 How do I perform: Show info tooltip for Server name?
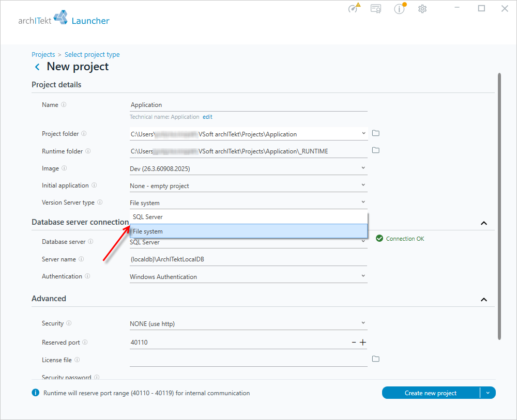tap(81, 259)
